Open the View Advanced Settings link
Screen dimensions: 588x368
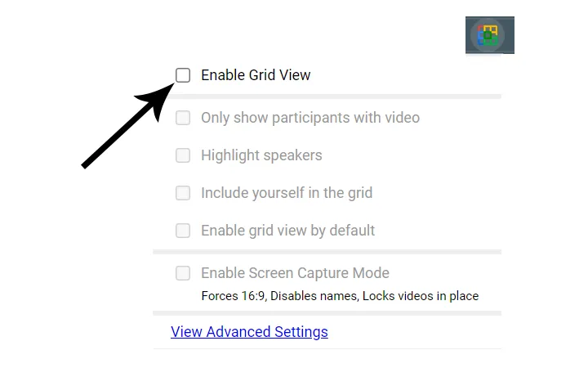point(249,332)
